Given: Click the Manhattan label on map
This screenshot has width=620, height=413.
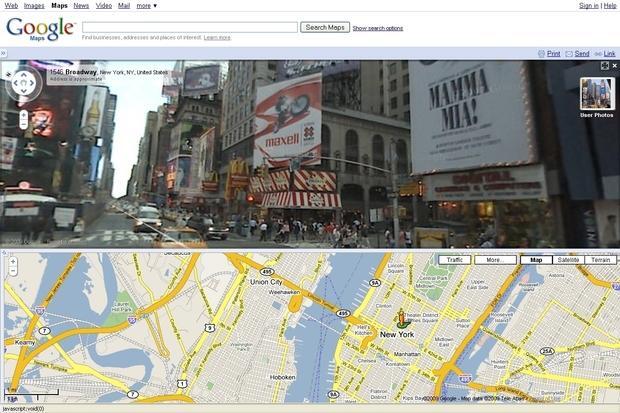Looking at the screenshot, I should (x=407, y=354).
